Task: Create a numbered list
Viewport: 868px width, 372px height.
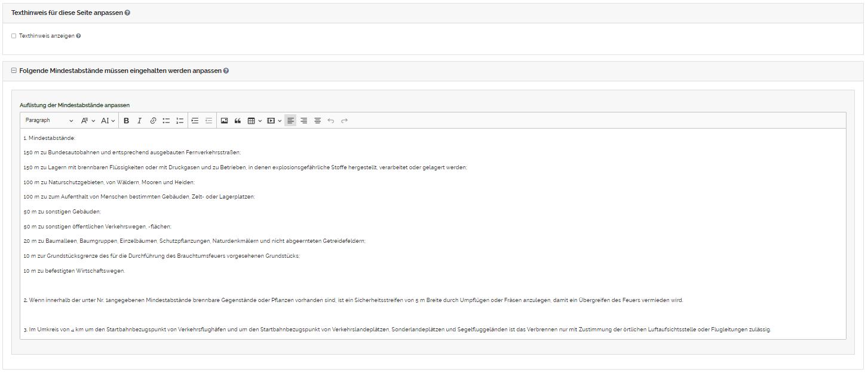Action: pos(180,121)
